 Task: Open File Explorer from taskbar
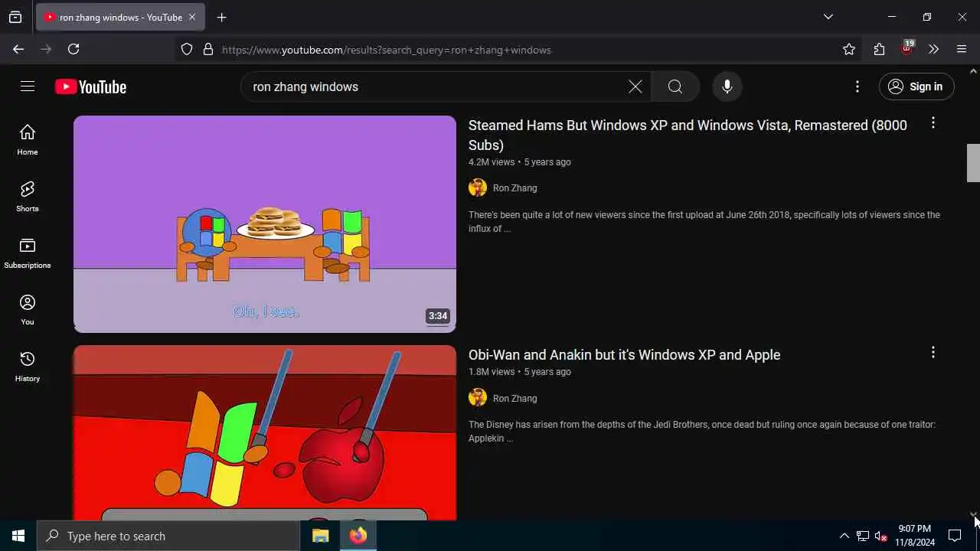coord(321,536)
